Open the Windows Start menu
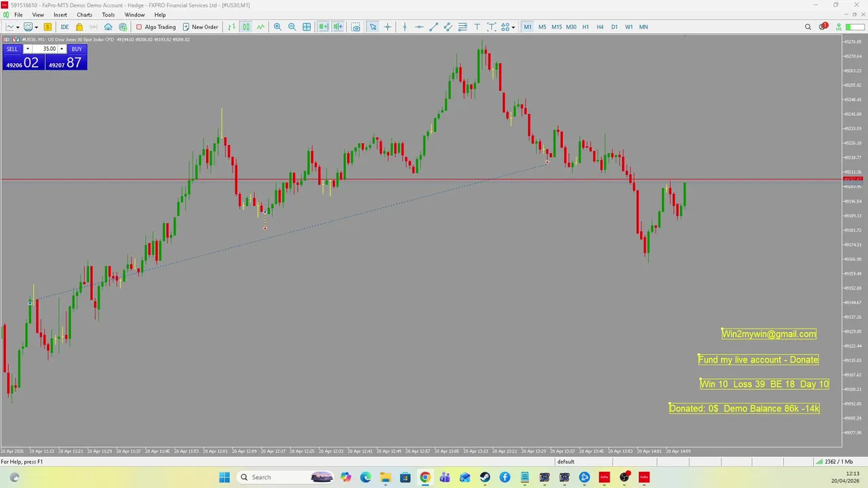 pos(224,477)
